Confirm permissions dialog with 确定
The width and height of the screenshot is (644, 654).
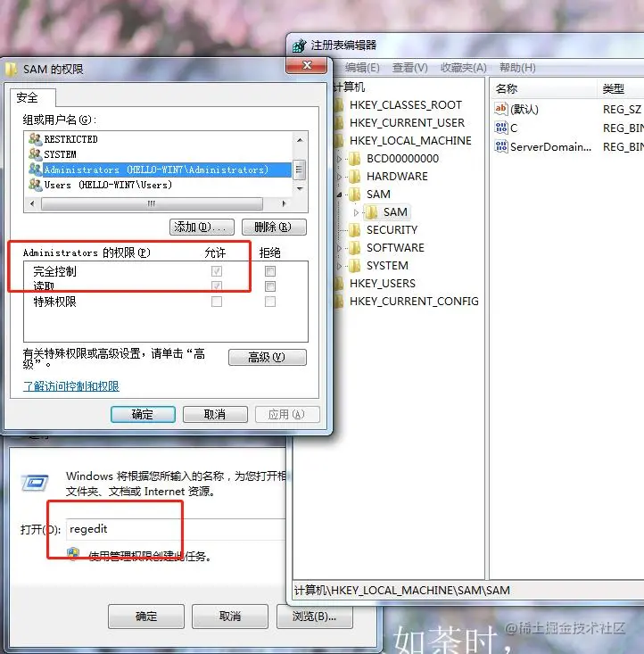pyautogui.click(x=143, y=414)
